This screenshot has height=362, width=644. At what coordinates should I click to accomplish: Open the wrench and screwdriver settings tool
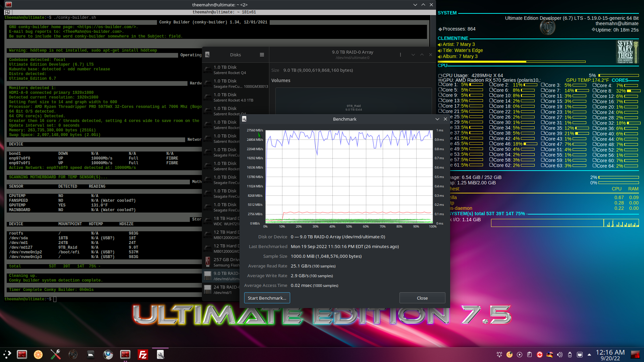55,354
